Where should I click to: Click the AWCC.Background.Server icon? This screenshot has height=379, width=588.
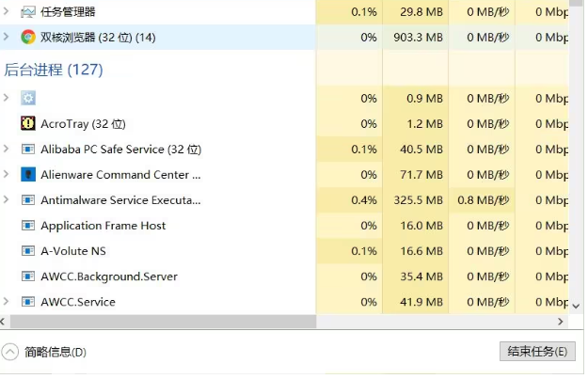(x=28, y=276)
